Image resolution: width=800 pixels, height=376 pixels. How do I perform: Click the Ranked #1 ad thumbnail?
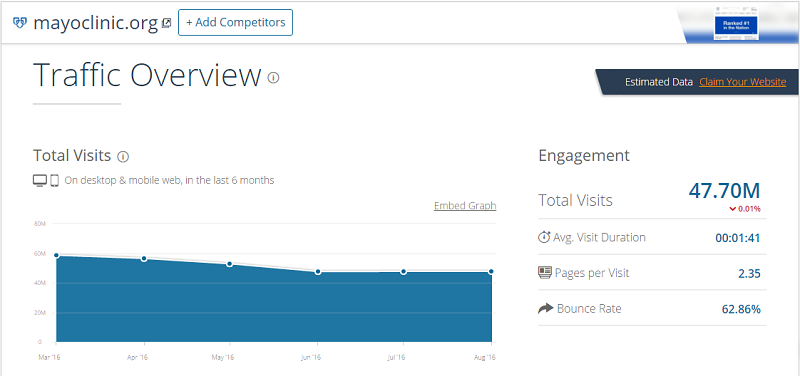click(736, 24)
